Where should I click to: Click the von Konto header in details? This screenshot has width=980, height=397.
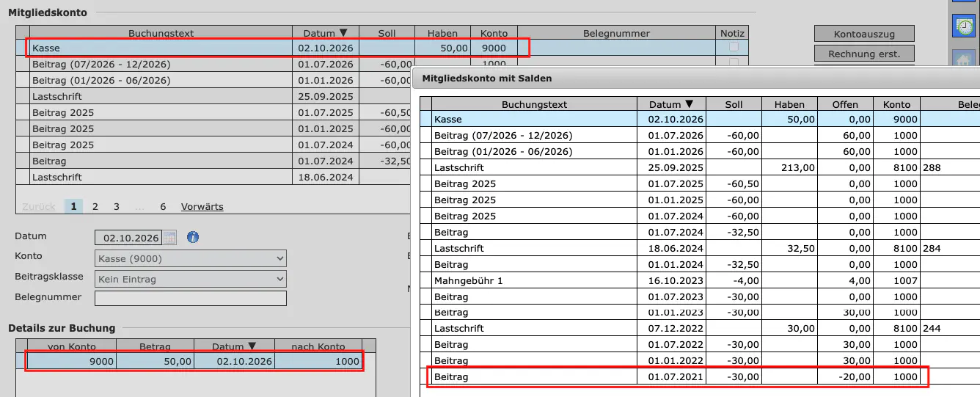[x=71, y=346]
